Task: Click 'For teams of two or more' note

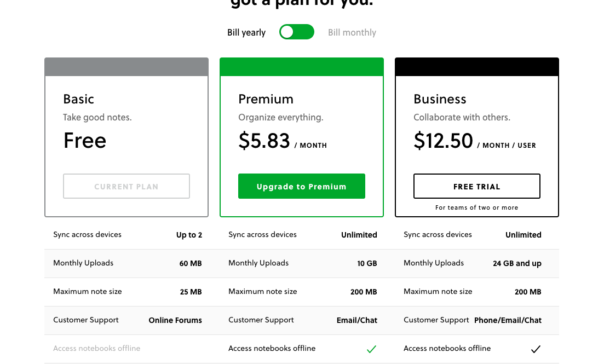Action: tap(476, 207)
